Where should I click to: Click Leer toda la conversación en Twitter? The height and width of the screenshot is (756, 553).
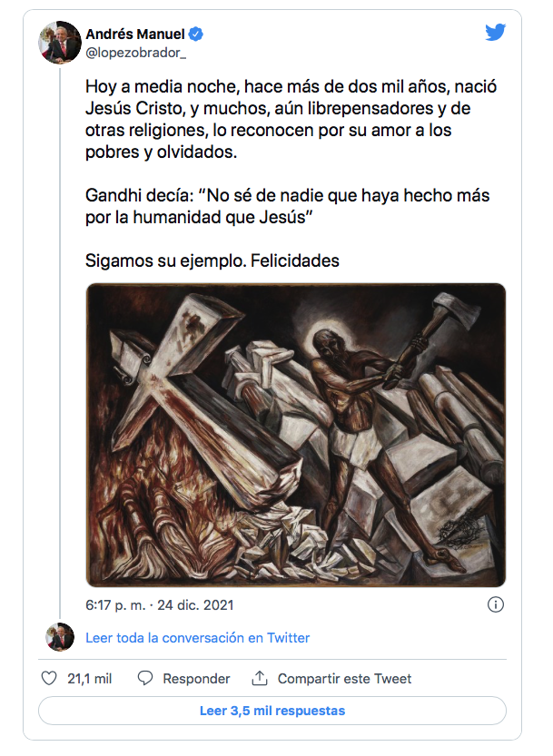198,638
